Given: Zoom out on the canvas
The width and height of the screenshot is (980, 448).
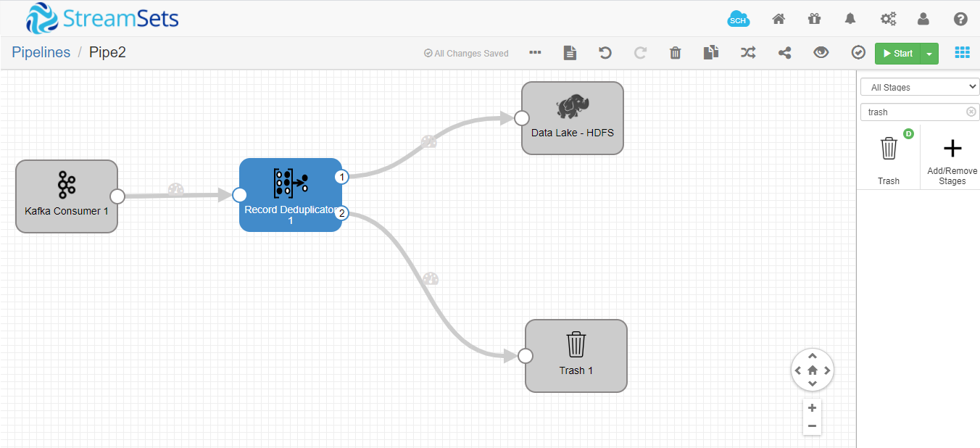Looking at the screenshot, I should [813, 426].
